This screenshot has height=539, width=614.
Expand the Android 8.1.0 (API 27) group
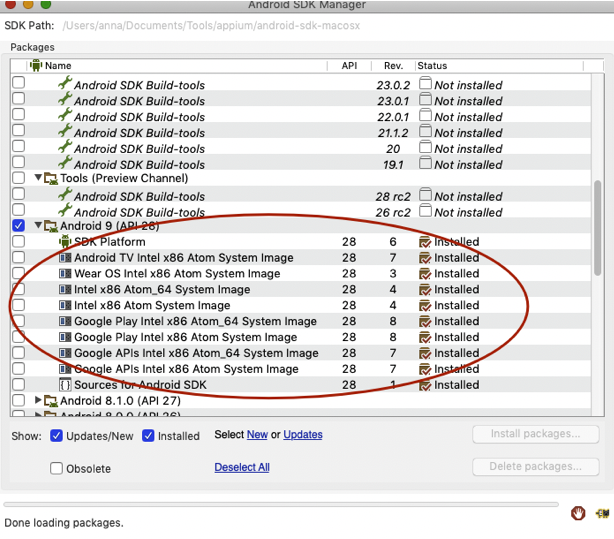pos(38,400)
